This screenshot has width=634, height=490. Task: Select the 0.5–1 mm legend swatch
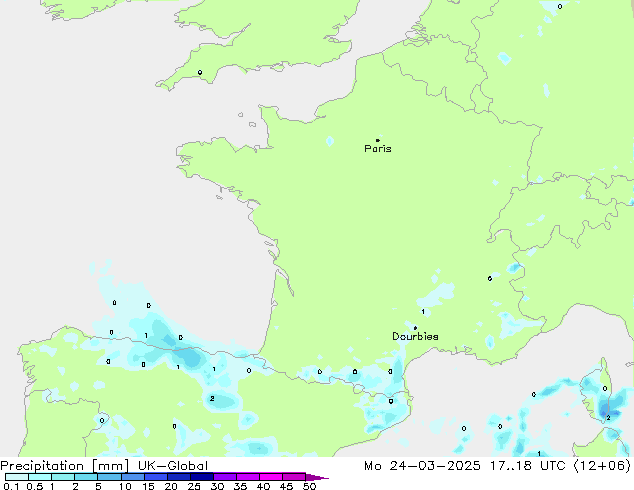(x=40, y=477)
